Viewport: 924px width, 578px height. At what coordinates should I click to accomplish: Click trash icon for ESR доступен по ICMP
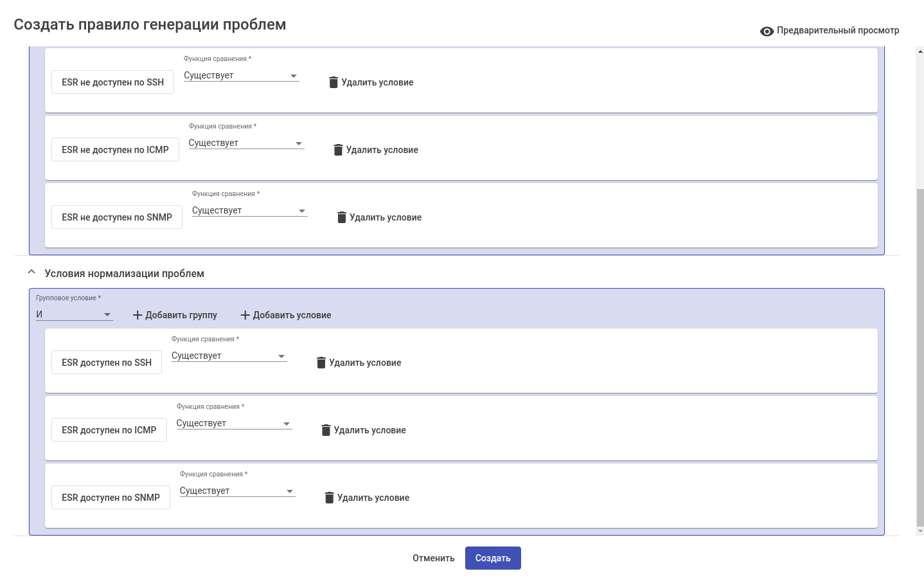coord(326,430)
